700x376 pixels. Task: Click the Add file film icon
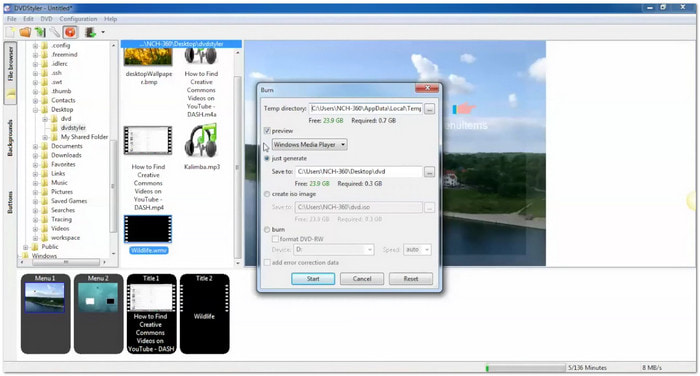91,32
